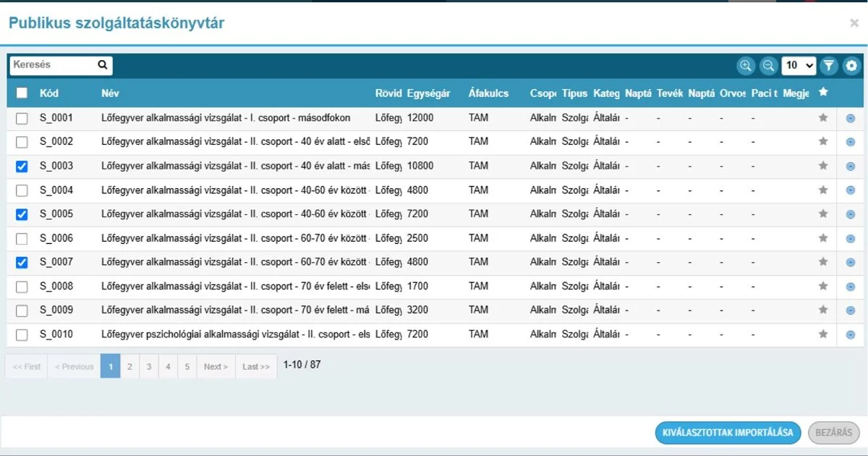Check the box for row S_0002
This screenshot has height=456, width=868.
tap(22, 142)
